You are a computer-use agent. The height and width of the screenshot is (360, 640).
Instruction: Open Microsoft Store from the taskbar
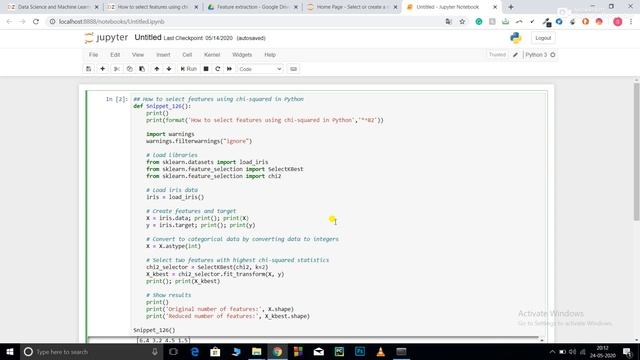click(x=215, y=352)
